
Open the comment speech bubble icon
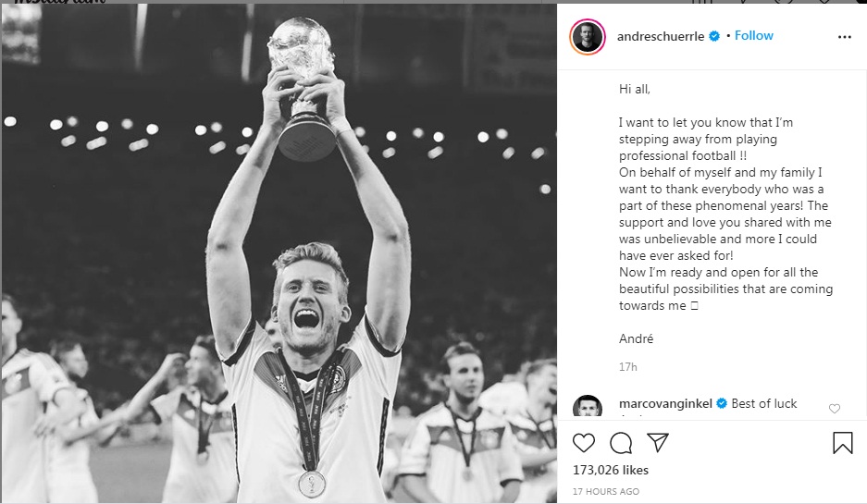[x=621, y=442]
